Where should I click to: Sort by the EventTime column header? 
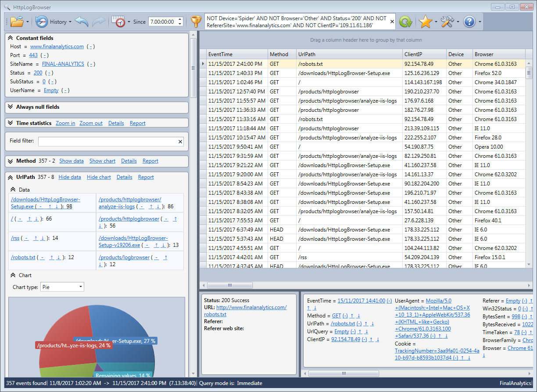point(221,54)
